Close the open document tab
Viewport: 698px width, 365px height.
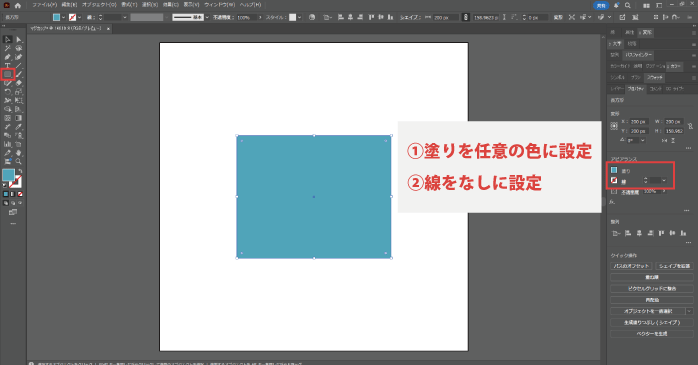coord(108,28)
